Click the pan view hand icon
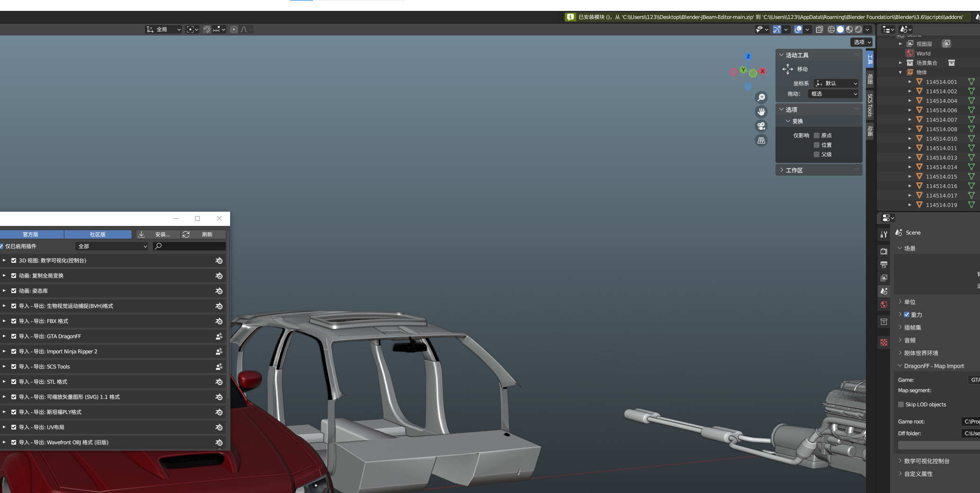980x493 pixels. (x=761, y=112)
